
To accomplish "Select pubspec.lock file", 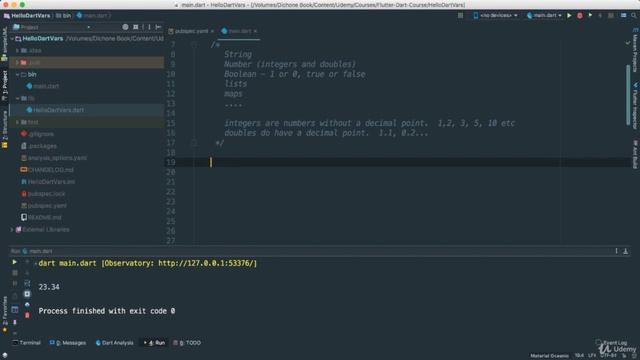I will click(43, 194).
